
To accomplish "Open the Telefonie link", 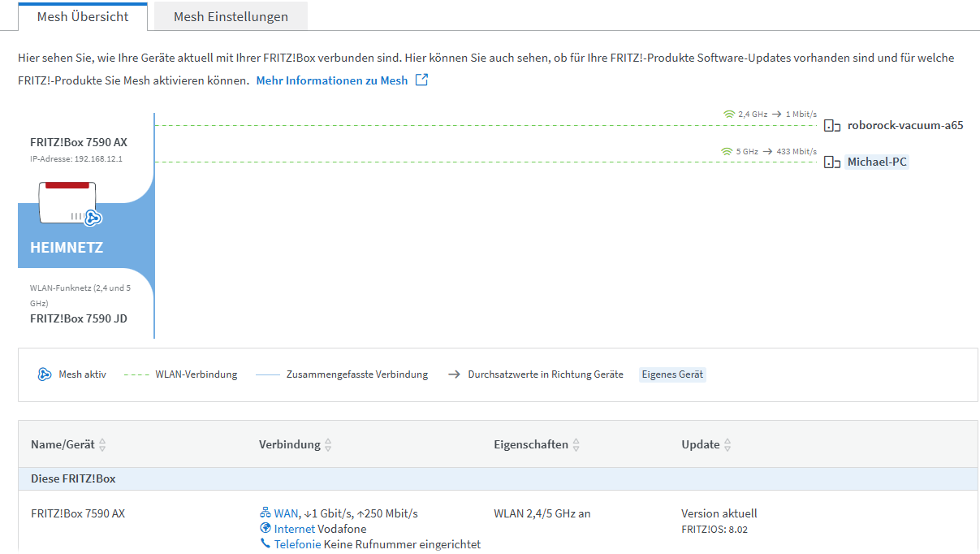I will [297, 544].
